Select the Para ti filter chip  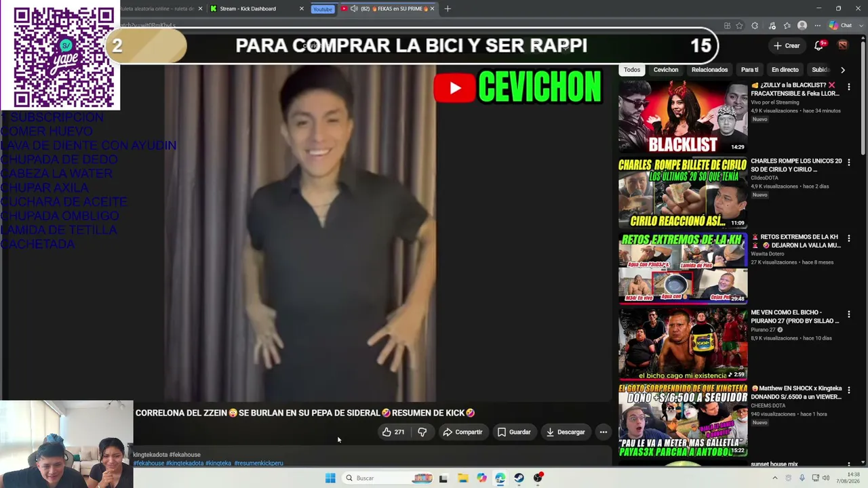coord(749,70)
